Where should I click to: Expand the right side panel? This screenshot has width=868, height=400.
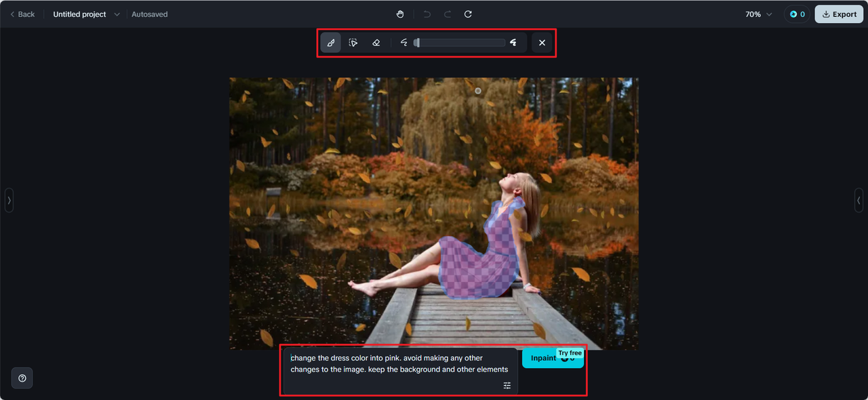point(859,200)
